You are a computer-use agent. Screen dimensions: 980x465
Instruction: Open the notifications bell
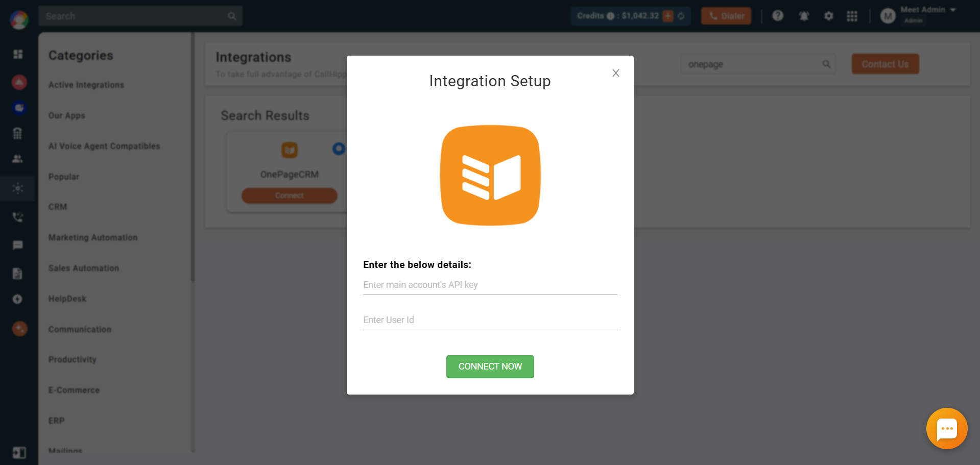point(804,16)
